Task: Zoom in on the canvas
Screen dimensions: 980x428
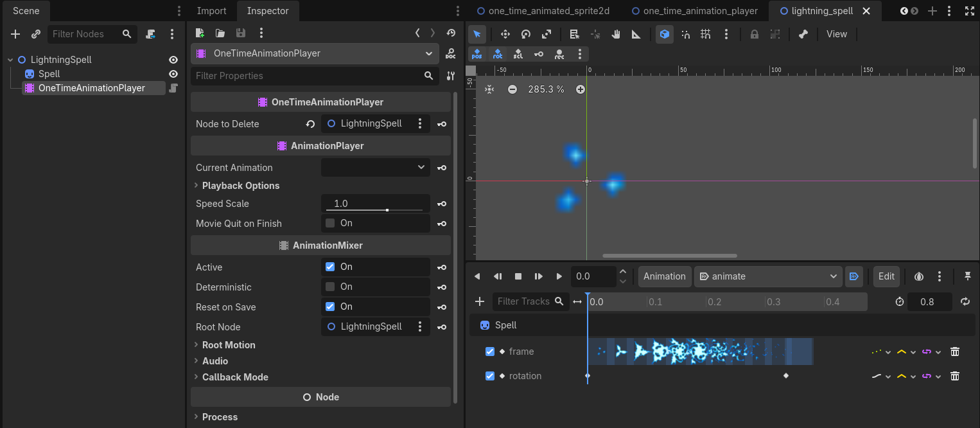Action: (x=581, y=89)
